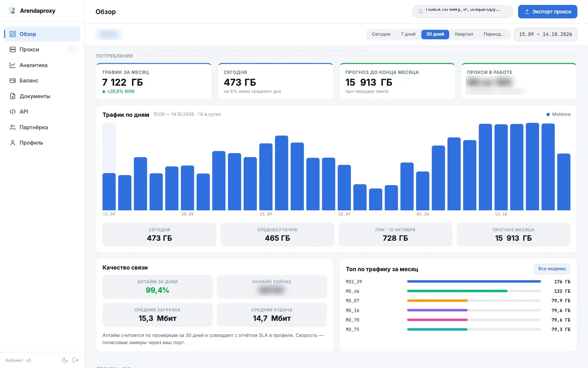Click the Обзор dashboard grid icon

tap(12, 34)
